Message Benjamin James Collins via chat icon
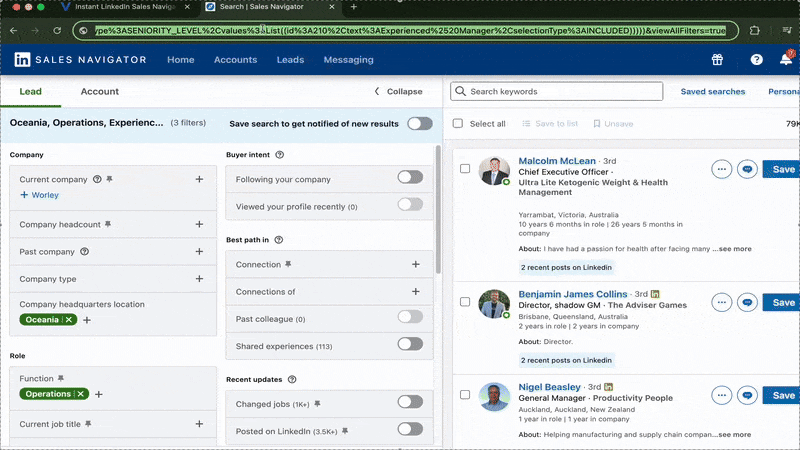Screen dimensions: 800x450 coord(747,303)
